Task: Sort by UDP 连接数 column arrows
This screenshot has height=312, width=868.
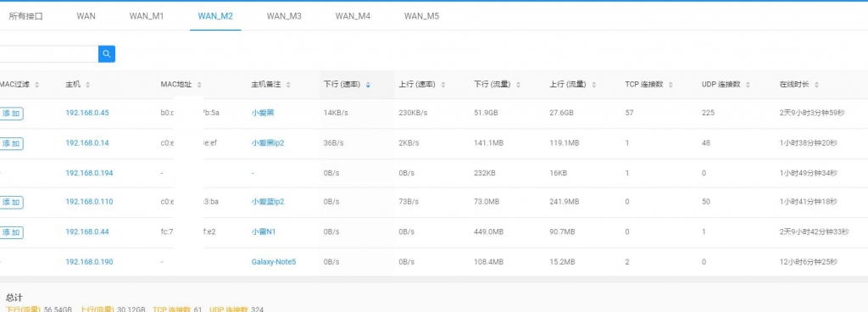Action: coord(748,85)
